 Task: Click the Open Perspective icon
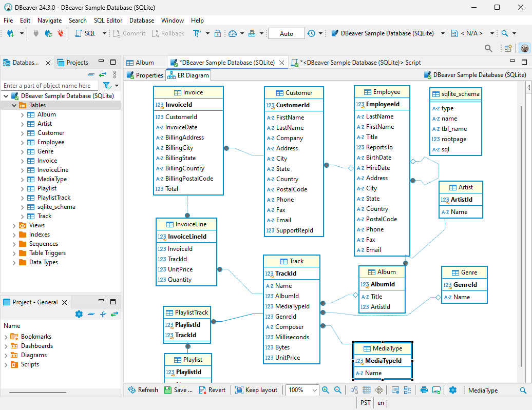pos(508,48)
